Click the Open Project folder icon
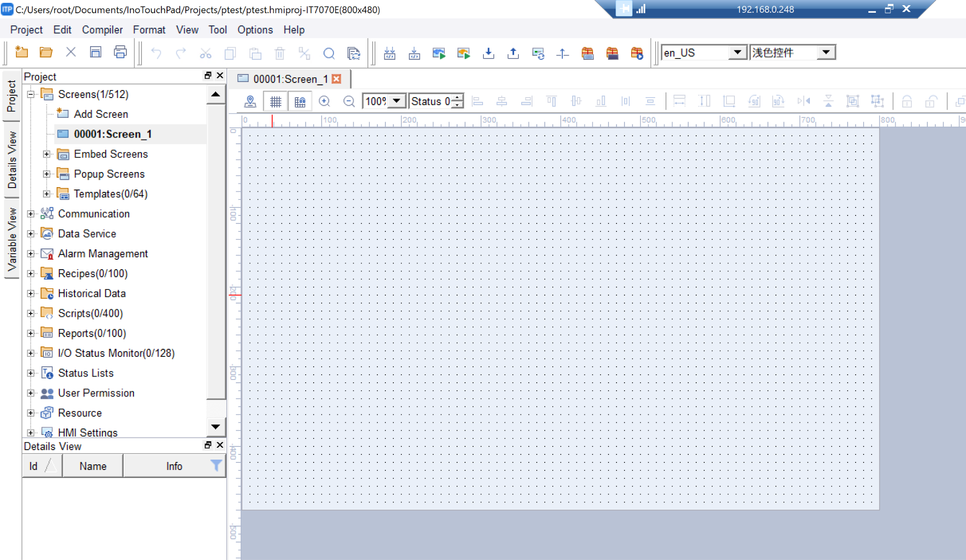 [x=46, y=52]
